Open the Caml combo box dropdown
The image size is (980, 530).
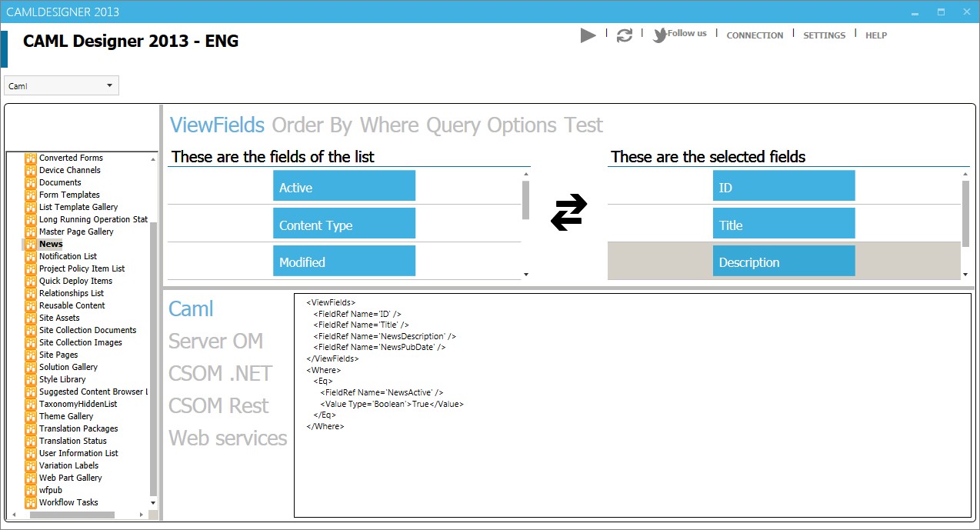111,85
